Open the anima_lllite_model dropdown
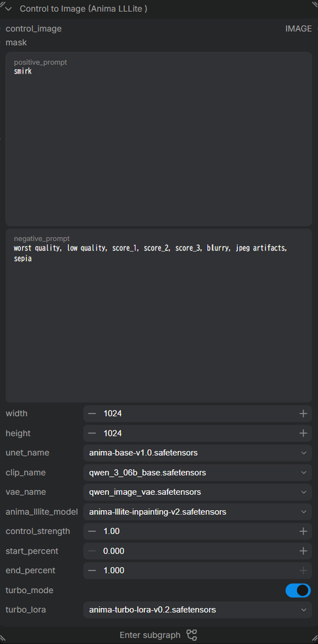Viewport: 318px width, 644px height. [x=198, y=512]
